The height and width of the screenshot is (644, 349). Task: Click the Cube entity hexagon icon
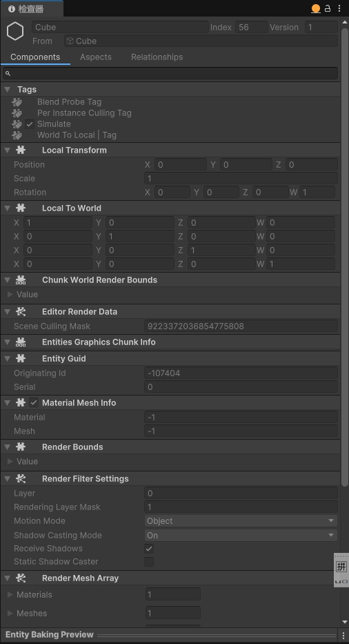[x=15, y=32]
